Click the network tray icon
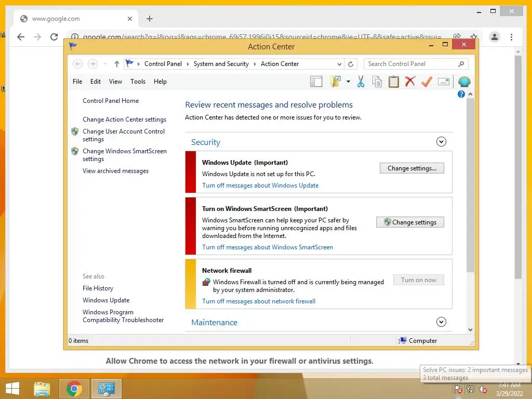Image resolution: width=532 pixels, height=399 pixels. pyautogui.click(x=471, y=390)
